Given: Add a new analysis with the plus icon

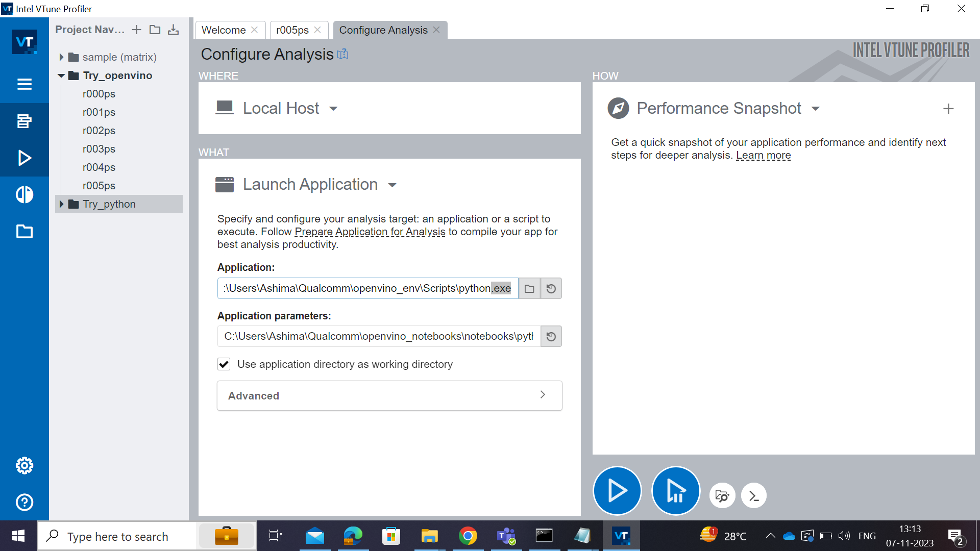Looking at the screenshot, I should pyautogui.click(x=948, y=108).
